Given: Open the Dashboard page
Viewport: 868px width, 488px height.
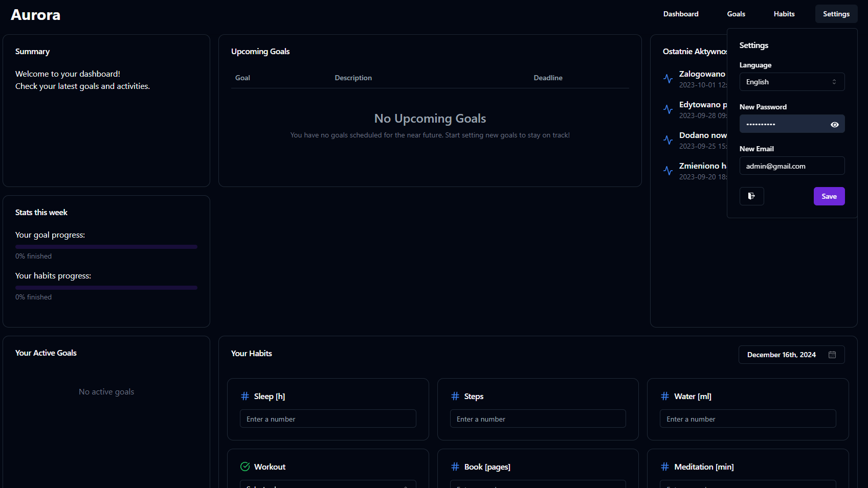Looking at the screenshot, I should point(680,14).
